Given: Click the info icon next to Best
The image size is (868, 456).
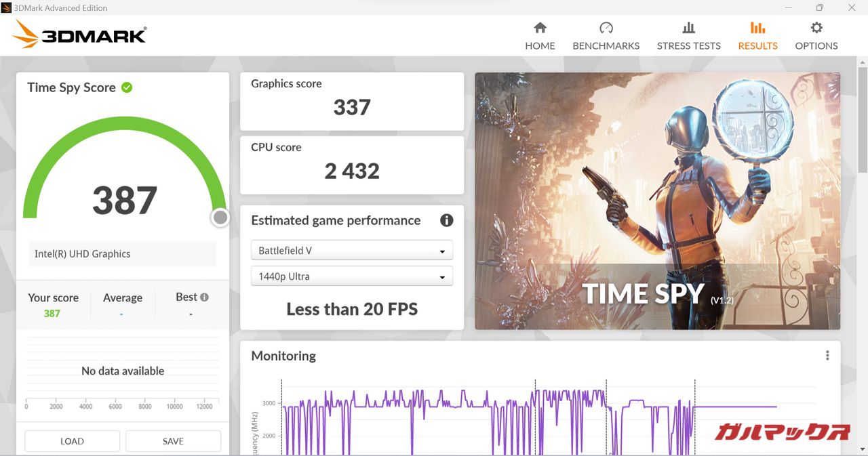Looking at the screenshot, I should 204,297.
